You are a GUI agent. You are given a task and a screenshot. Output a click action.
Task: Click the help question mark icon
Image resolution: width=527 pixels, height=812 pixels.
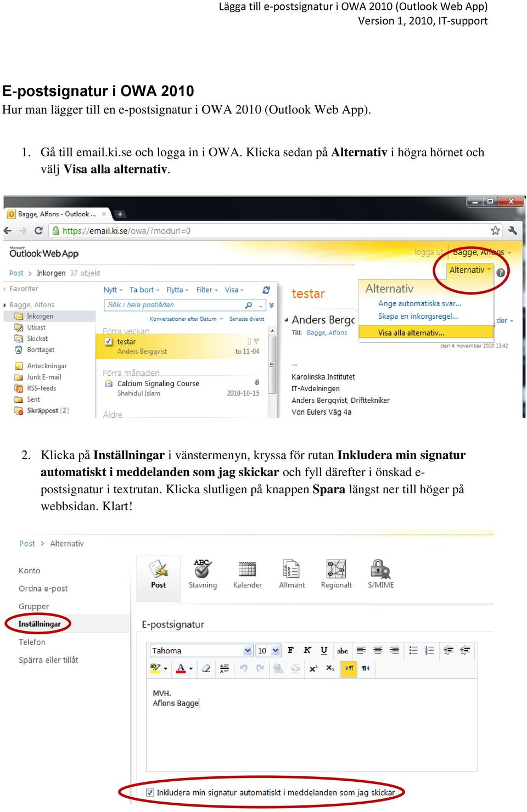point(501,272)
